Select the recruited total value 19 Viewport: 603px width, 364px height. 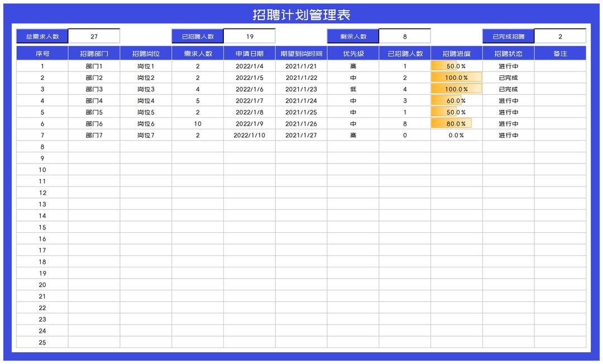coord(250,36)
